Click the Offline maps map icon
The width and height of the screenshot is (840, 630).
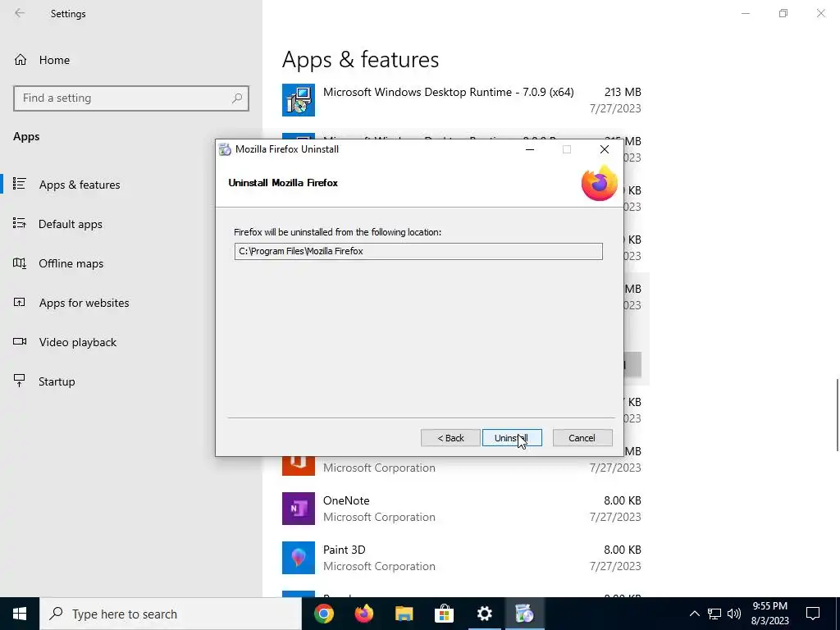[20, 262]
